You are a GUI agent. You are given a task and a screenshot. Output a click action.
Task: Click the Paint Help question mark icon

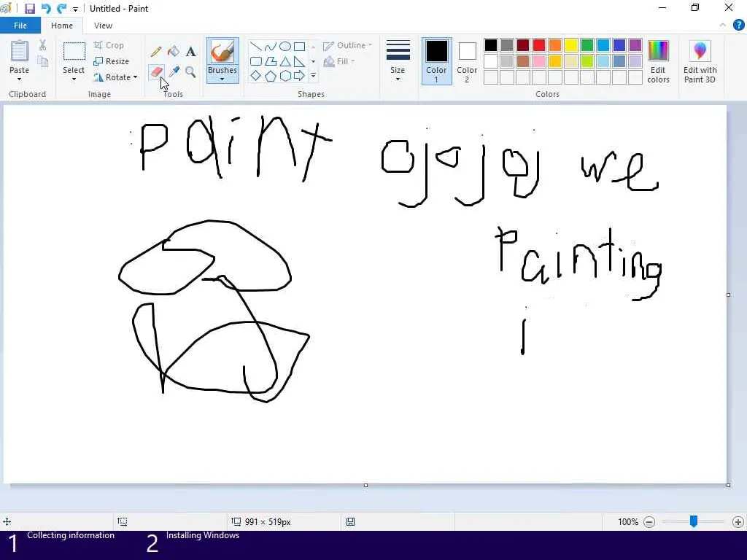[x=738, y=26]
